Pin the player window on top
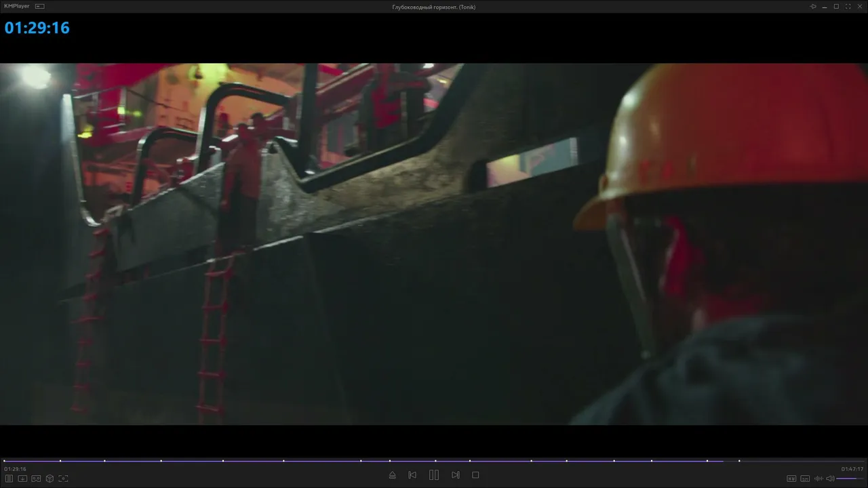Viewport: 868px width, 488px height. [x=813, y=6]
